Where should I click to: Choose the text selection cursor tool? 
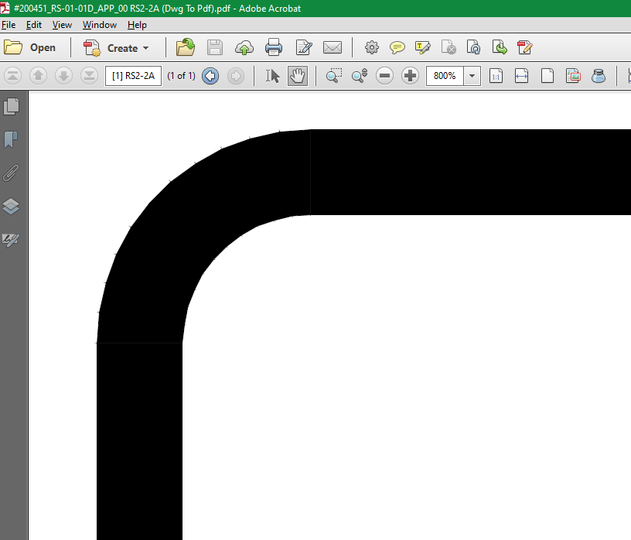(x=272, y=76)
